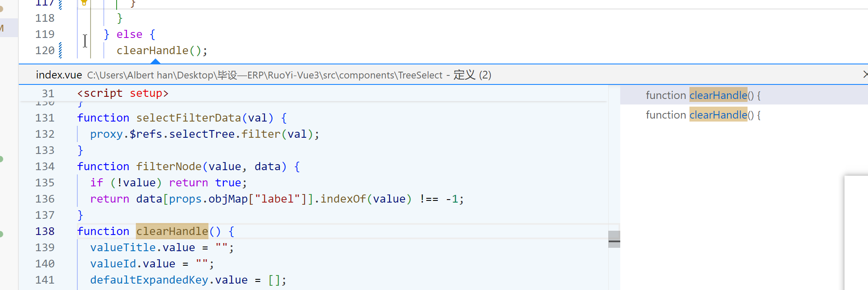
Task: Click the highlighted clearHandle name on line 138
Action: (172, 231)
